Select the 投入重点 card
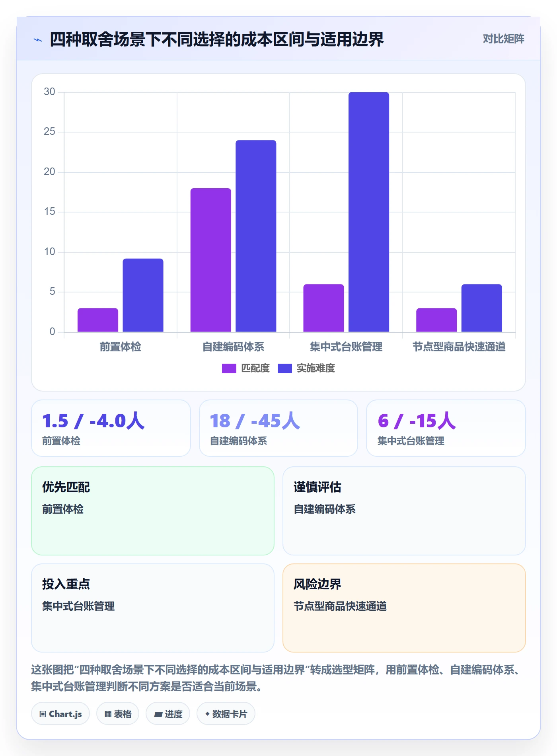 coord(153,608)
